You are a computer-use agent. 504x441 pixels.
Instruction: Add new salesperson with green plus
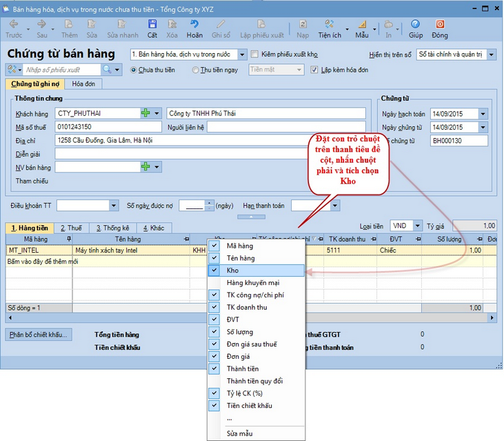145,166
